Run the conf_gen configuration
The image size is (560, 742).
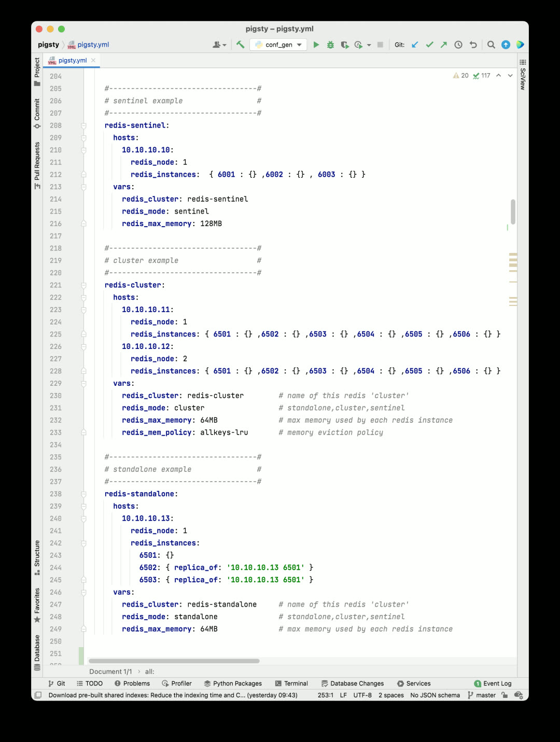pos(316,45)
